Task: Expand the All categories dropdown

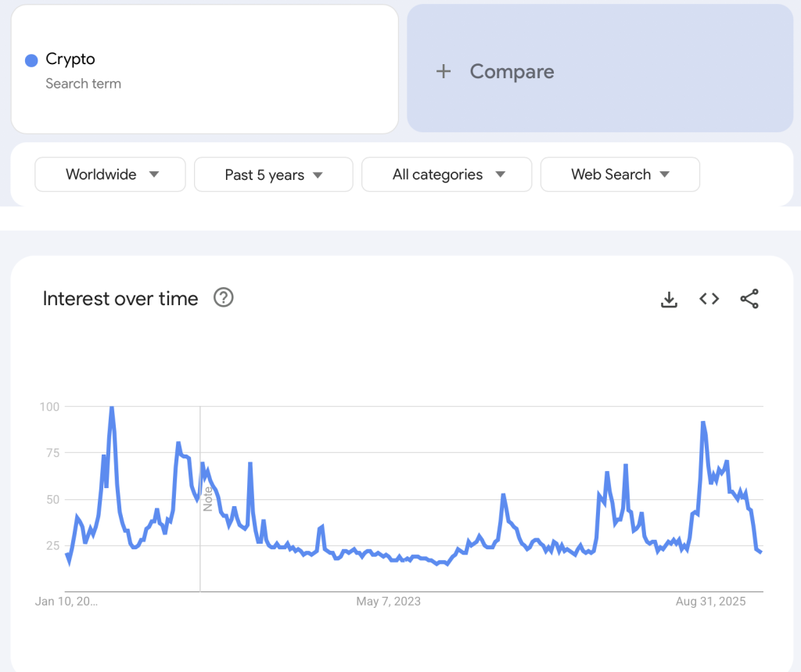Action: tap(446, 174)
